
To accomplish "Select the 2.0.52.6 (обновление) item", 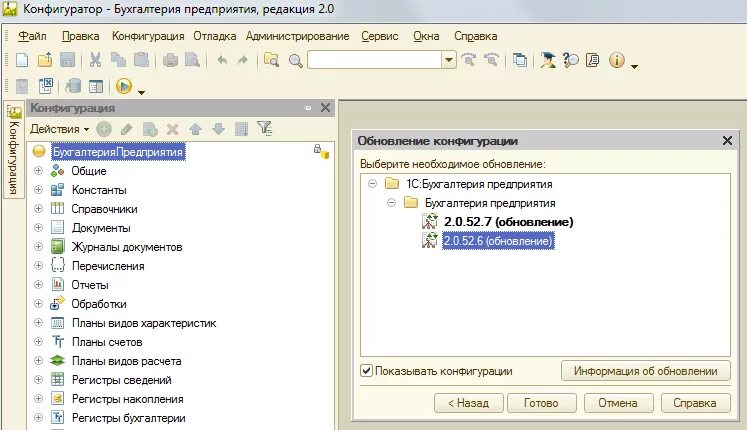I will 498,241.
